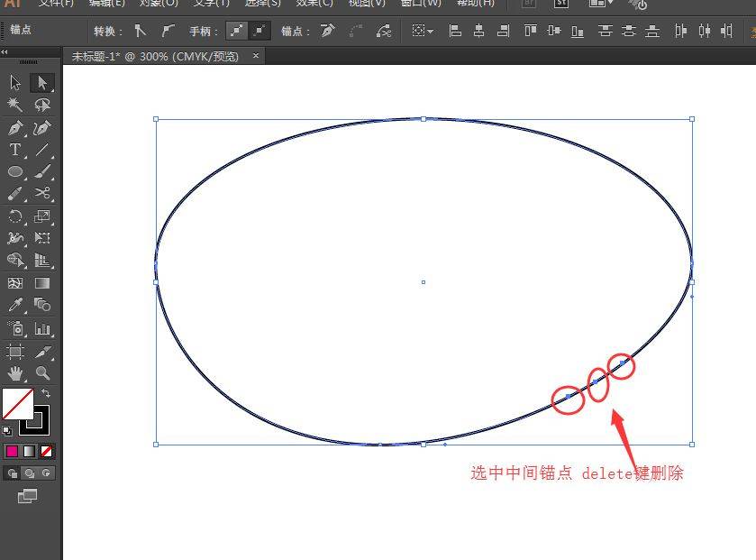This screenshot has width=756, height=560.
Task: Activate the Zoom magnifier tool
Action: (x=41, y=372)
